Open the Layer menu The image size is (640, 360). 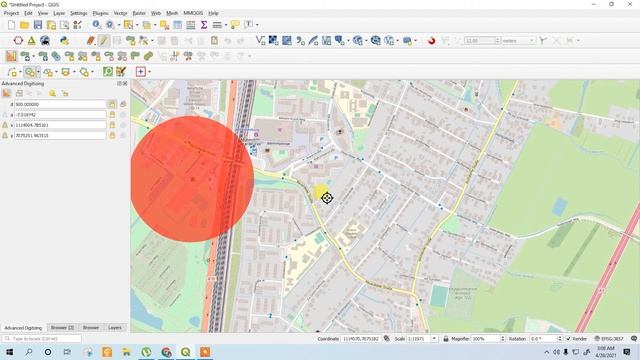(59, 13)
